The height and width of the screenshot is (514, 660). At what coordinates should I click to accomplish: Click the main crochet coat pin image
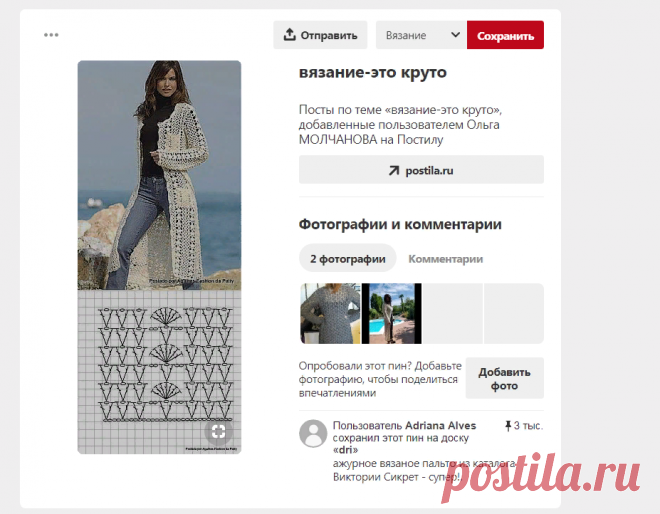159,175
